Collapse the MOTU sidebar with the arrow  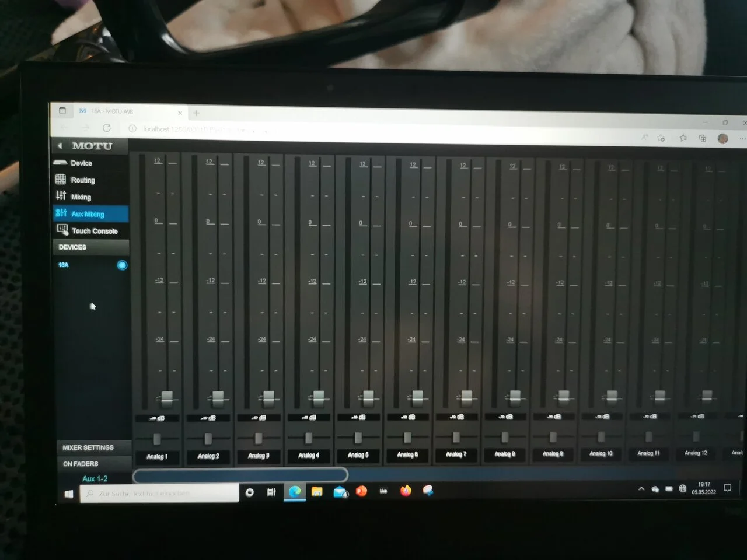tap(60, 146)
